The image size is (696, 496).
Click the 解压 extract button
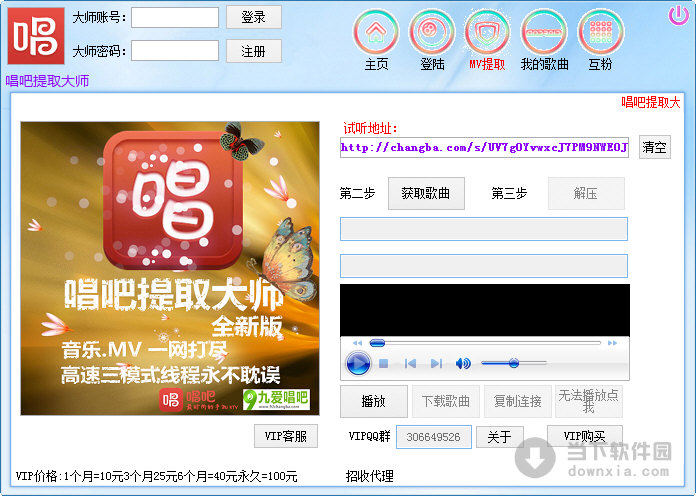[586, 193]
